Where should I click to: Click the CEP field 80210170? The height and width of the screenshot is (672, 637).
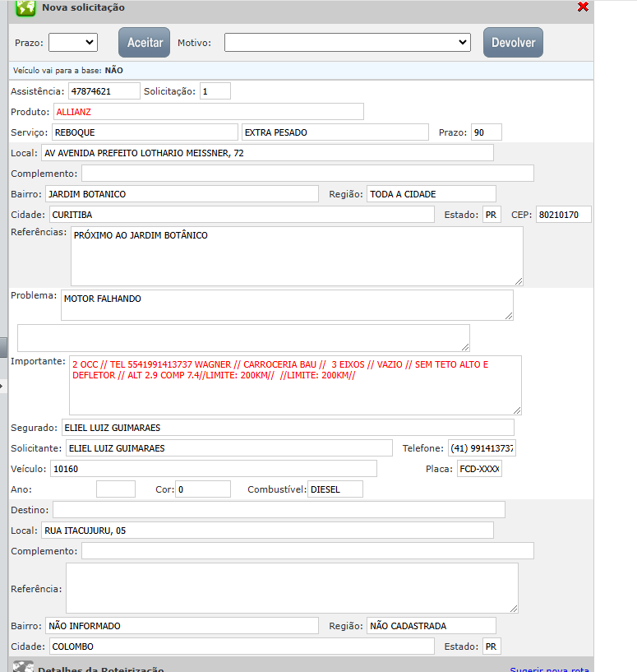click(x=563, y=215)
